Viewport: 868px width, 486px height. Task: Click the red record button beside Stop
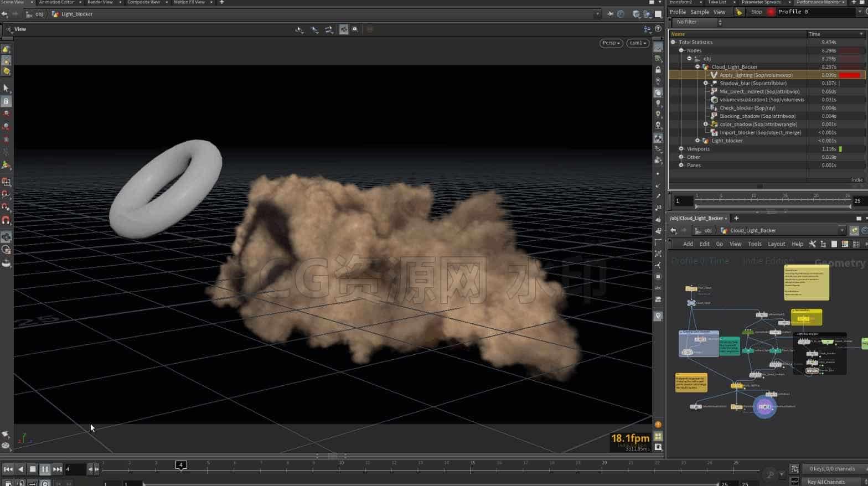pos(771,12)
